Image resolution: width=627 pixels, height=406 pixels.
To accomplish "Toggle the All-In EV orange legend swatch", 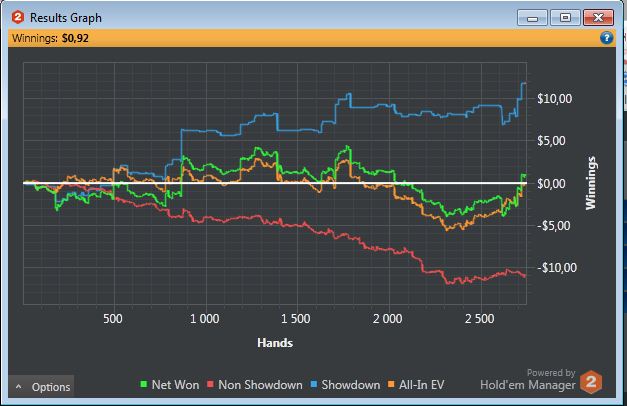I will point(391,384).
